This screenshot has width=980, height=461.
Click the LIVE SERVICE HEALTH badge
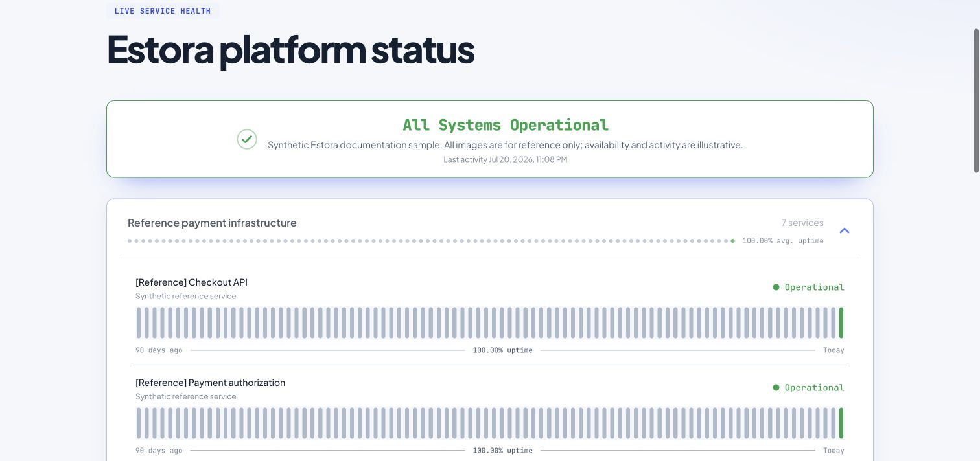coord(163,11)
